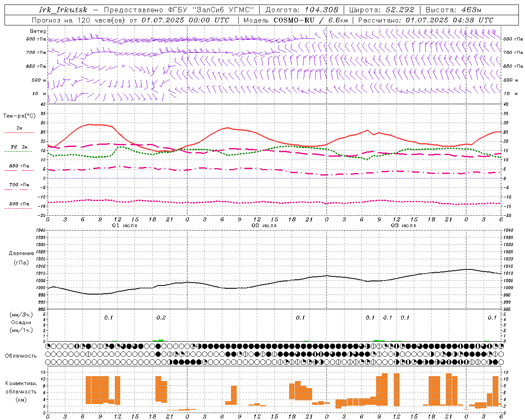Click the (мм/3ч.) precipitation unit label
The image size is (525, 420).
coord(21,315)
